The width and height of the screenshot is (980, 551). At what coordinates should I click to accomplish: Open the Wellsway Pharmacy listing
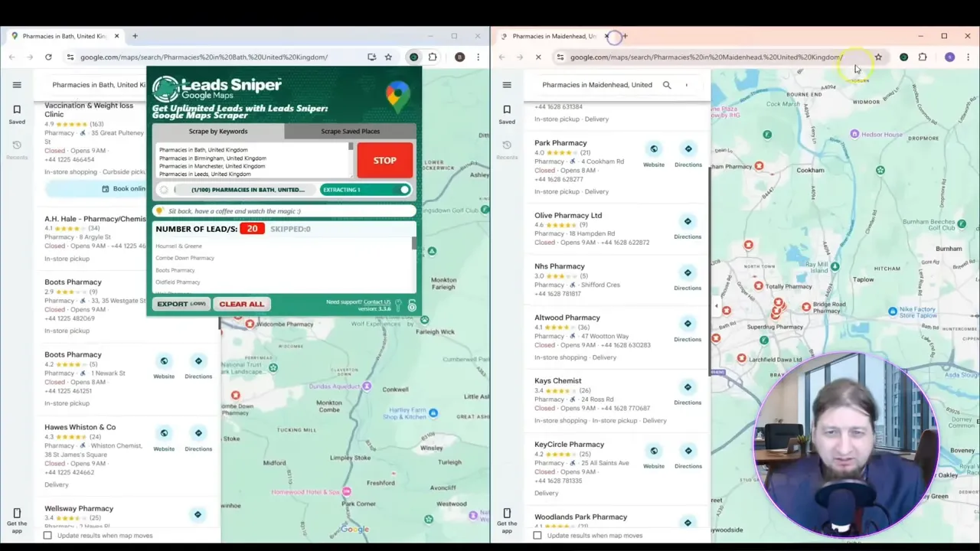(x=79, y=508)
